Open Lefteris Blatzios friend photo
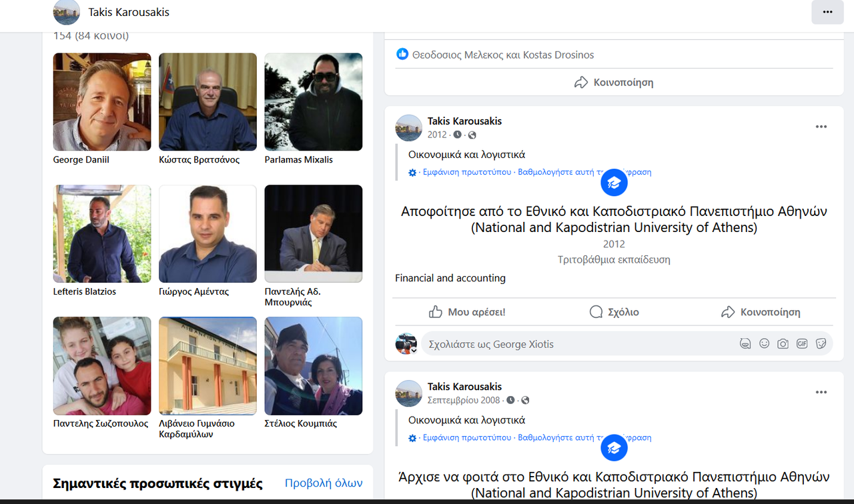Screen dimensions: 854x504 click(102, 234)
